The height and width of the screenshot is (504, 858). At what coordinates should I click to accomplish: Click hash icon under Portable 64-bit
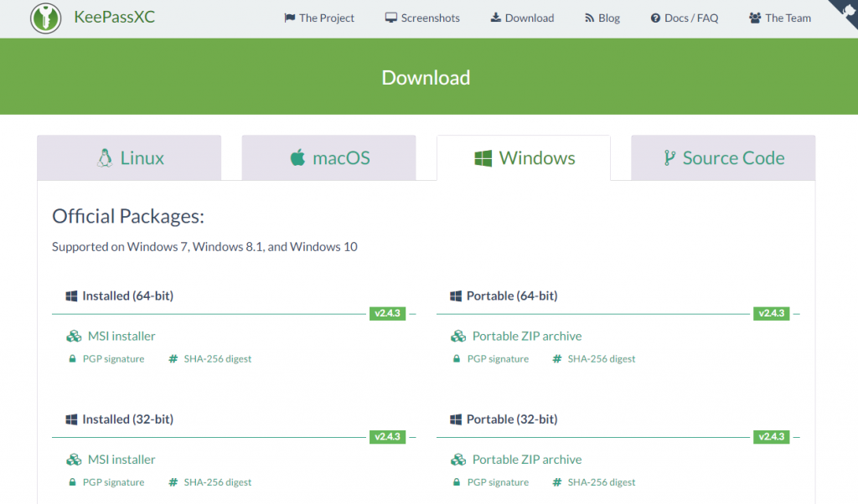coord(557,359)
